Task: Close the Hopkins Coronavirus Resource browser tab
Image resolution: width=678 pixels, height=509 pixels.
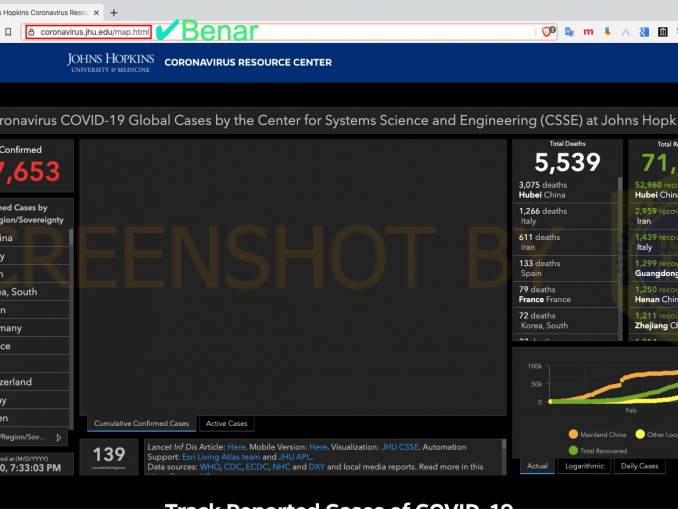Action: coord(96,13)
